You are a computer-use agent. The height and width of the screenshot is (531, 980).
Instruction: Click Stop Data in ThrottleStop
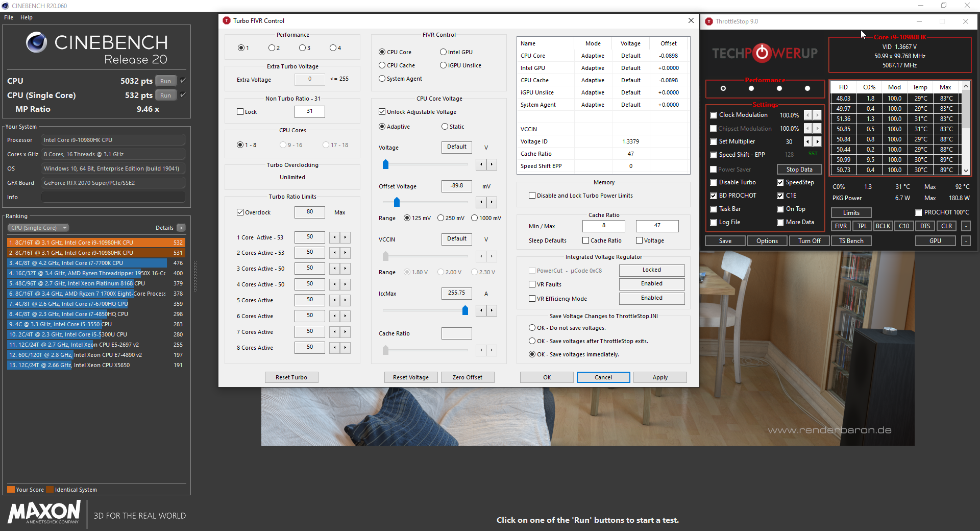(x=799, y=170)
